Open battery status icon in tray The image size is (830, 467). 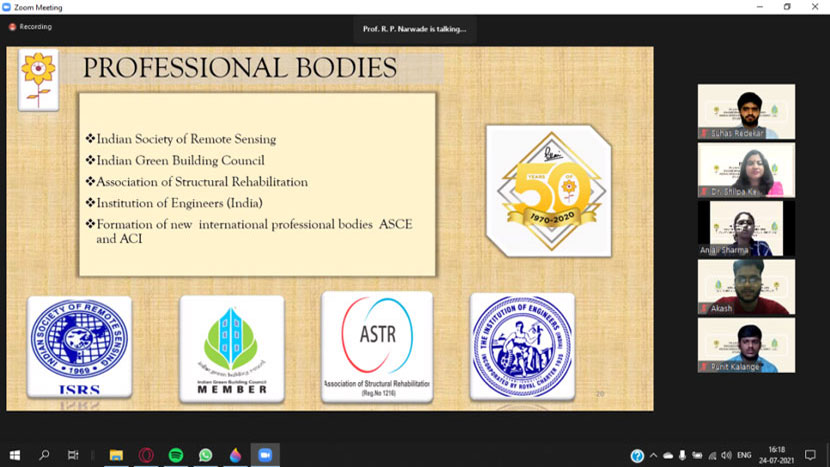click(x=697, y=455)
